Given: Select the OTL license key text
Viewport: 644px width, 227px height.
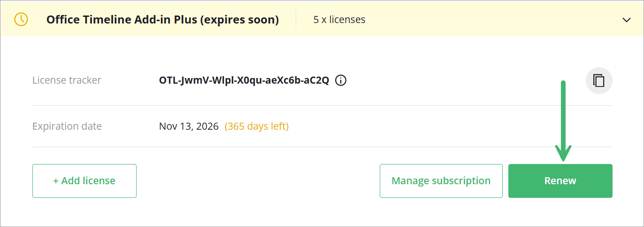Looking at the screenshot, I should pos(244,80).
